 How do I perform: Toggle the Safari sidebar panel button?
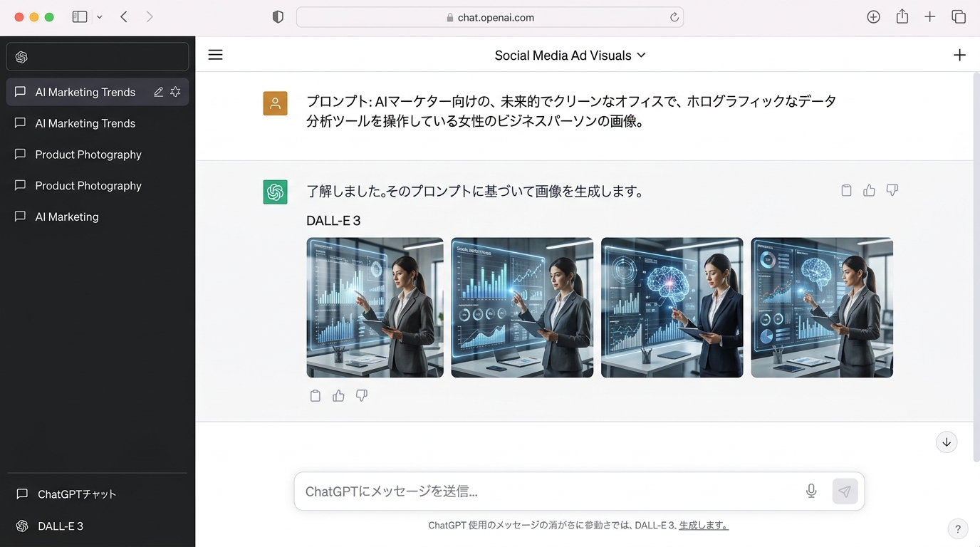(80, 17)
